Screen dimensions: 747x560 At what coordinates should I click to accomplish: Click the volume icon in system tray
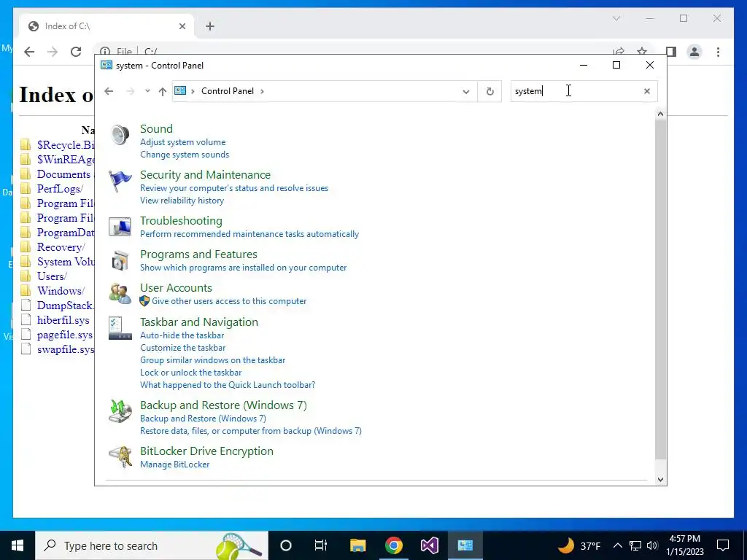pos(652,545)
